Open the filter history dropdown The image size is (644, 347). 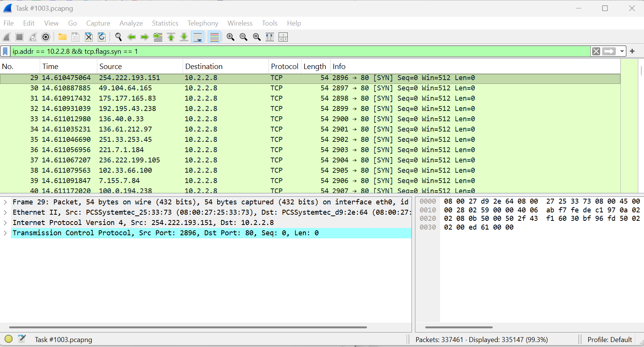[x=622, y=51]
